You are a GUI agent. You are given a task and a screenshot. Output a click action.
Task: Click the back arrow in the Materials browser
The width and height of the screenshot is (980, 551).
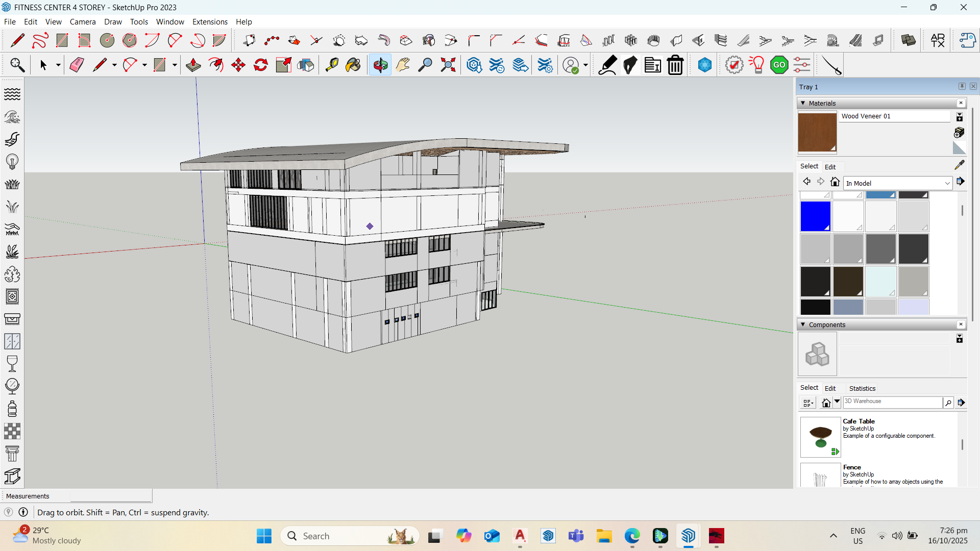(x=806, y=181)
